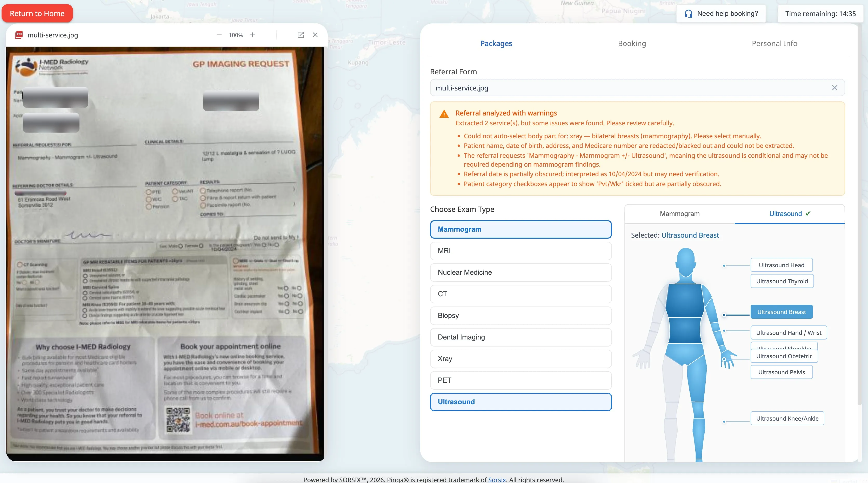Choose Ultrasound Thyroid body part

(x=782, y=281)
